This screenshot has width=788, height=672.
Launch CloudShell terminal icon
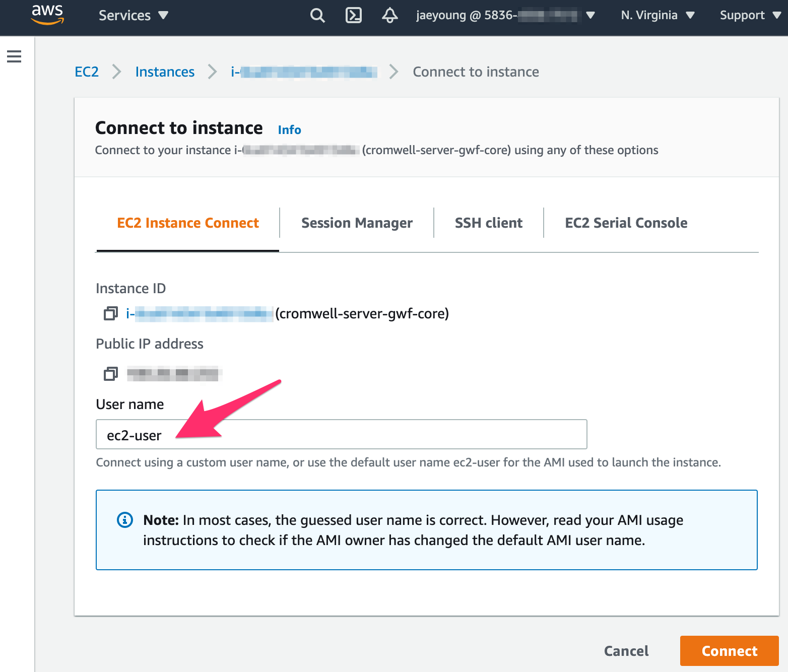click(354, 16)
